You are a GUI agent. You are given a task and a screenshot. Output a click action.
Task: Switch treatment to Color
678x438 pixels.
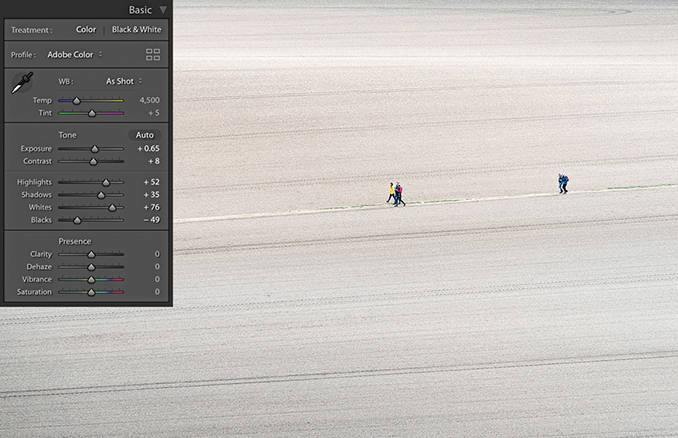click(x=86, y=30)
